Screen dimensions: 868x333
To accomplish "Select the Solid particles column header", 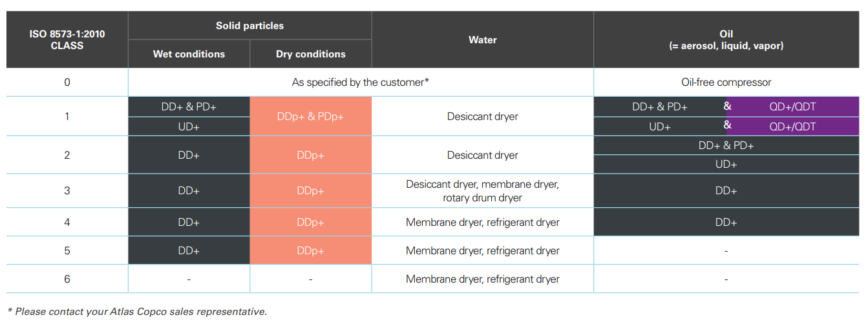I will [249, 26].
